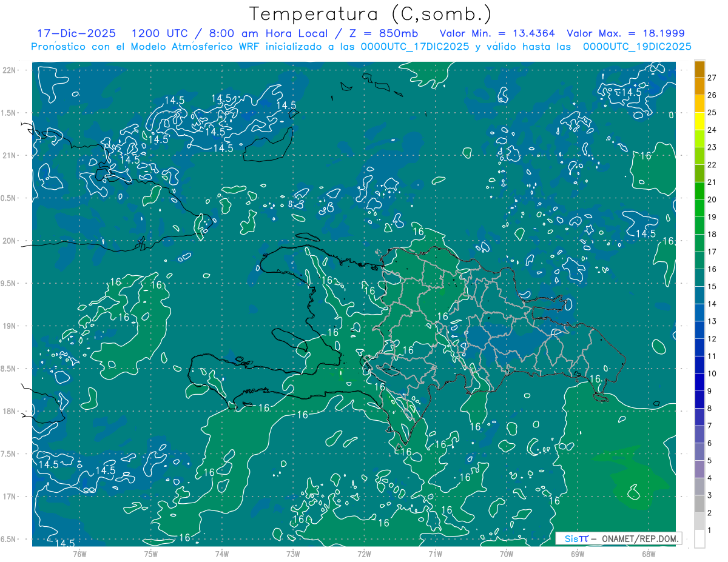The width and height of the screenshot is (728, 562).
Task: Click the "72W" longitude axis label
Action: (364, 554)
